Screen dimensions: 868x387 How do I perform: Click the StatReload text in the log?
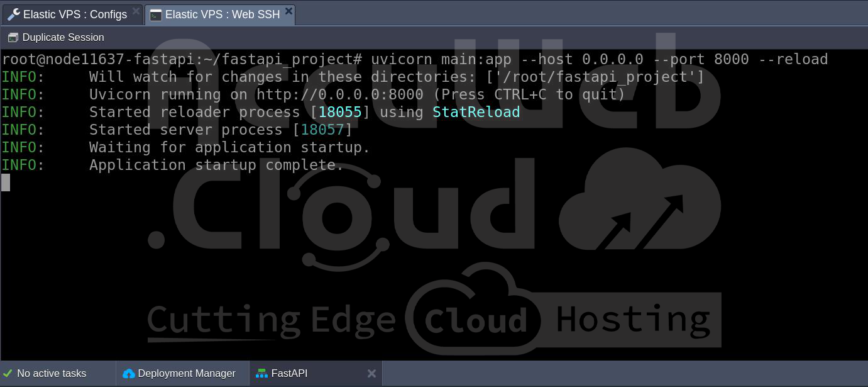tap(476, 111)
